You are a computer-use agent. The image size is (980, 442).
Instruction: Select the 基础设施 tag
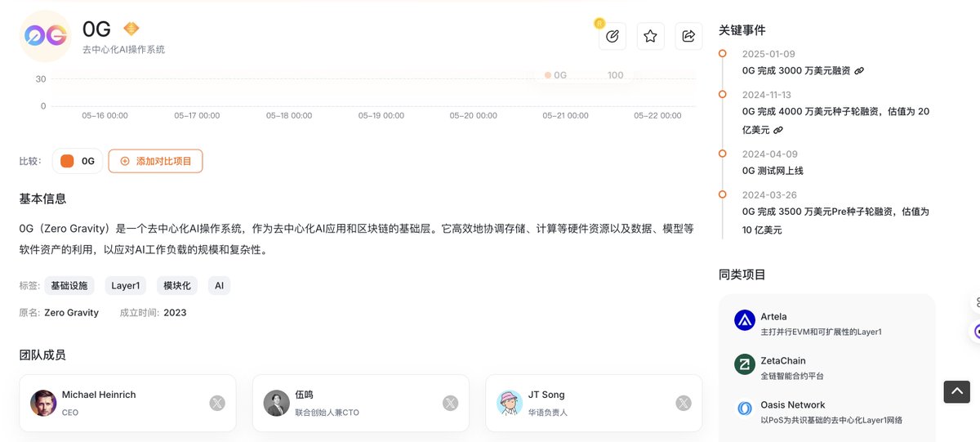pos(69,286)
